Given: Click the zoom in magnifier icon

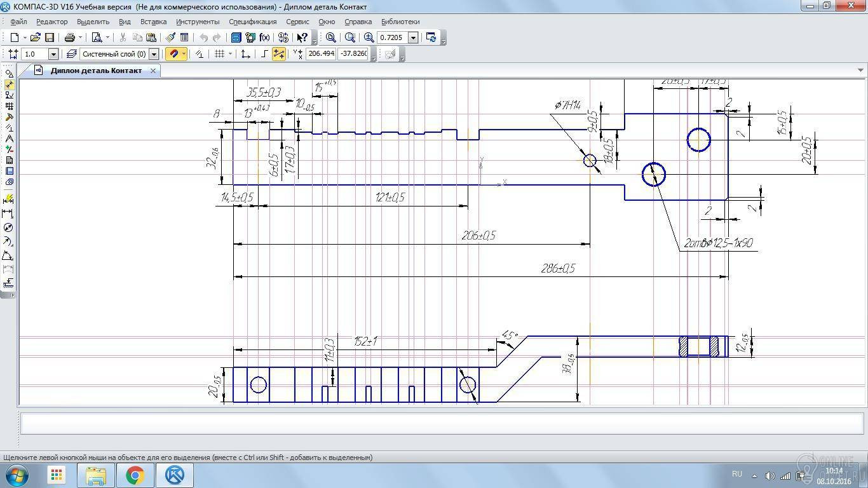Looking at the screenshot, I should pos(369,37).
